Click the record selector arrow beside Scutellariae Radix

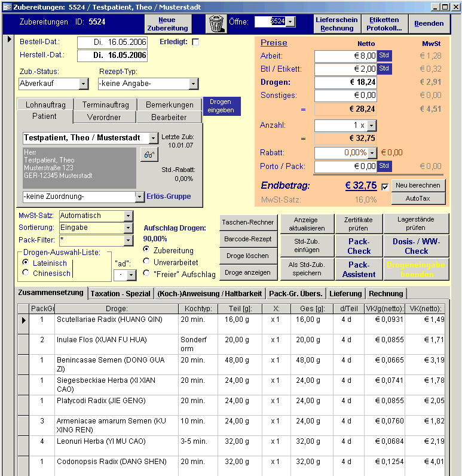24,321
